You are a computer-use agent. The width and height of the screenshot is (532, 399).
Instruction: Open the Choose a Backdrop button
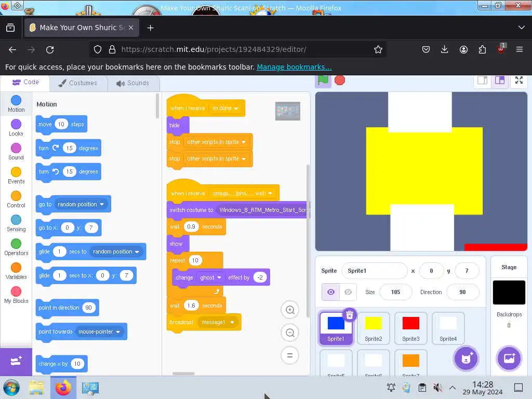pyautogui.click(x=509, y=358)
